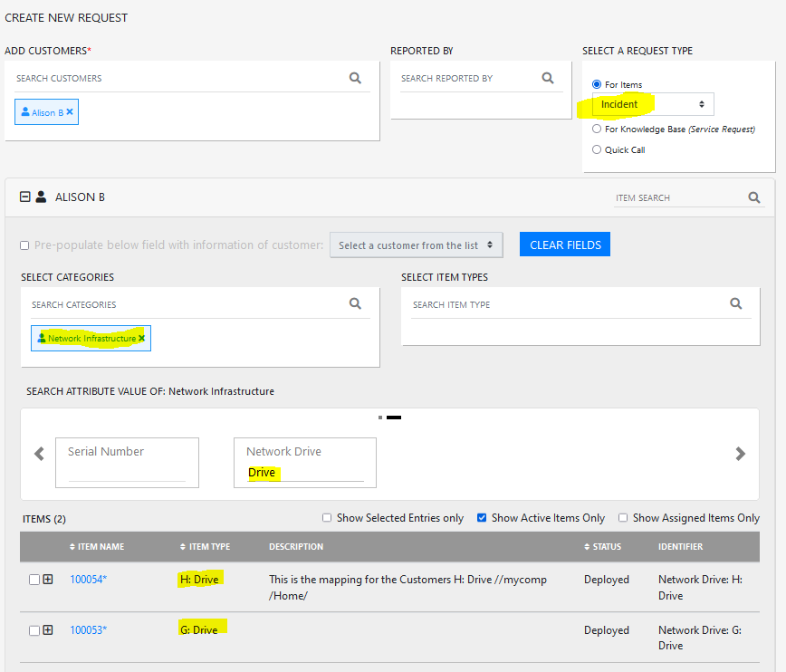The image size is (786, 672).
Task: Select For Knowledge Base request type
Action: coord(597,129)
